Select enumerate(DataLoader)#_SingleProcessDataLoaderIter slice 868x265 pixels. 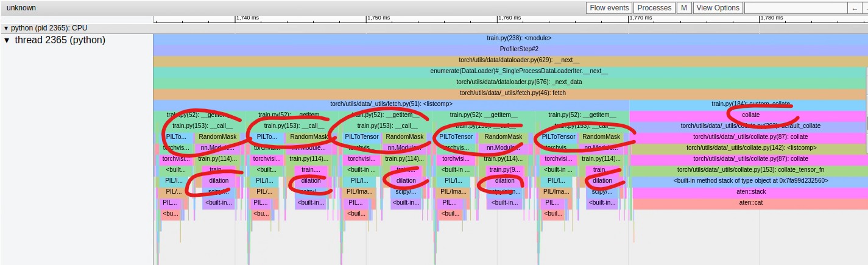(x=510, y=71)
